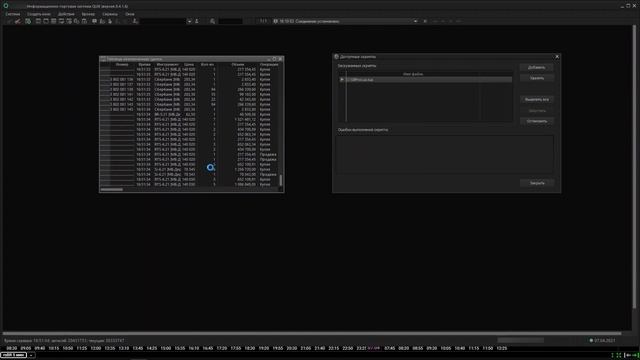The height and width of the screenshot is (360, 640).
Task: Open the Окна menu
Action: click(130, 14)
